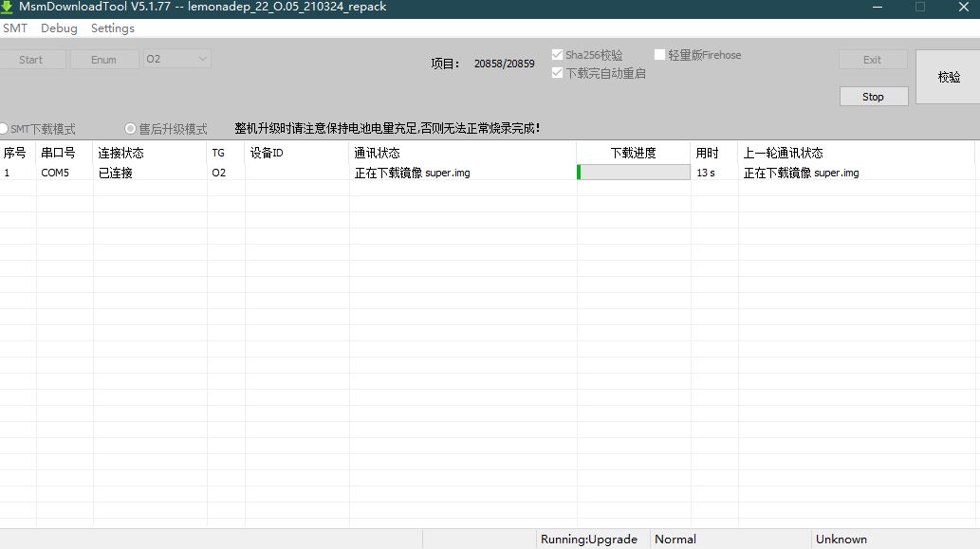Select the 售后升级模式 radio button
Screen dimensions: 980x549
click(x=130, y=129)
